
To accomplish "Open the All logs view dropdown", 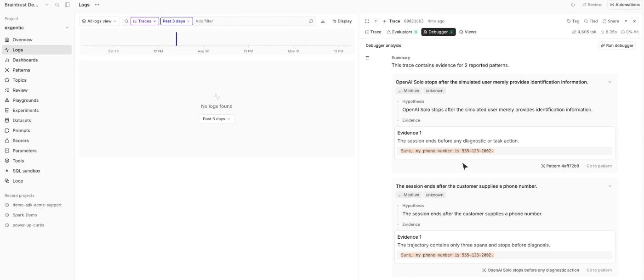I will coord(99,21).
